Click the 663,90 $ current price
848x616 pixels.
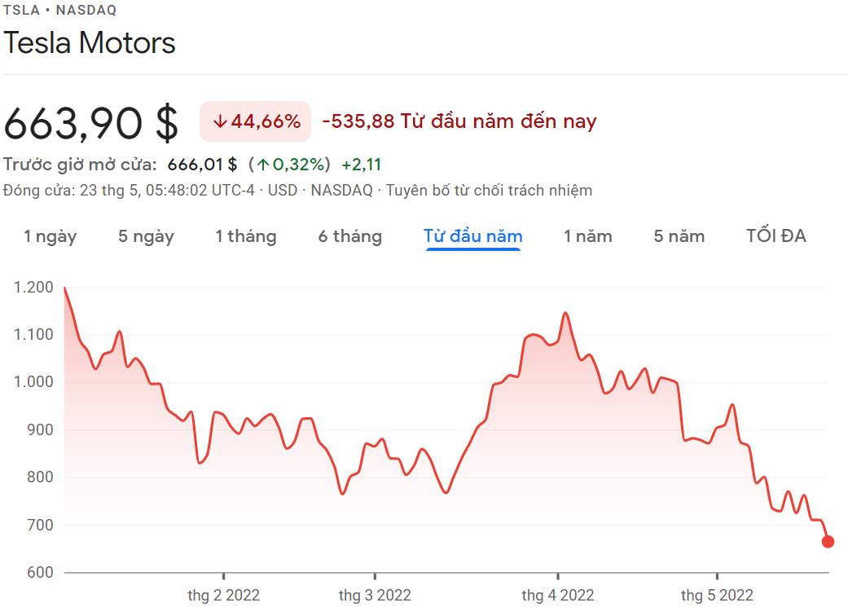tap(90, 122)
